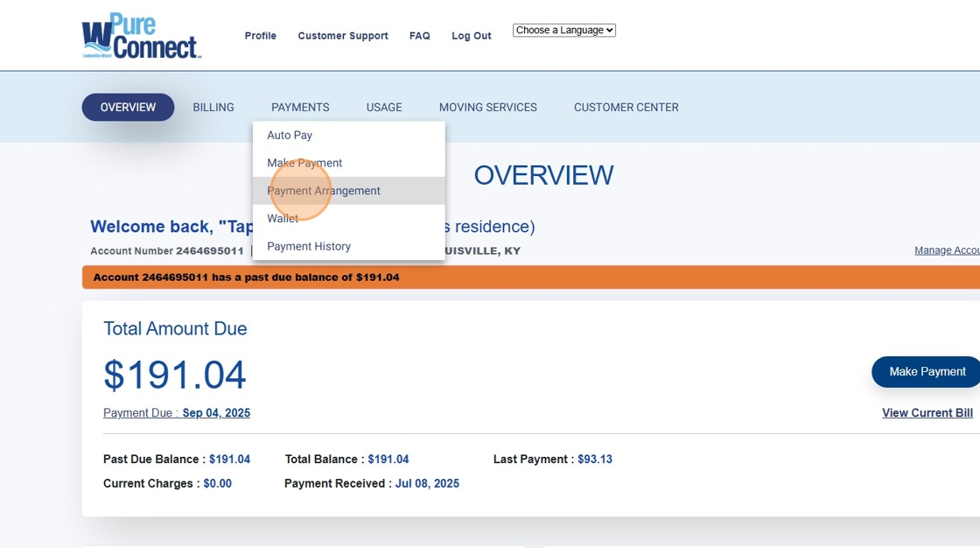Select the Overview tab
This screenshot has height=548, width=980.
coord(128,107)
